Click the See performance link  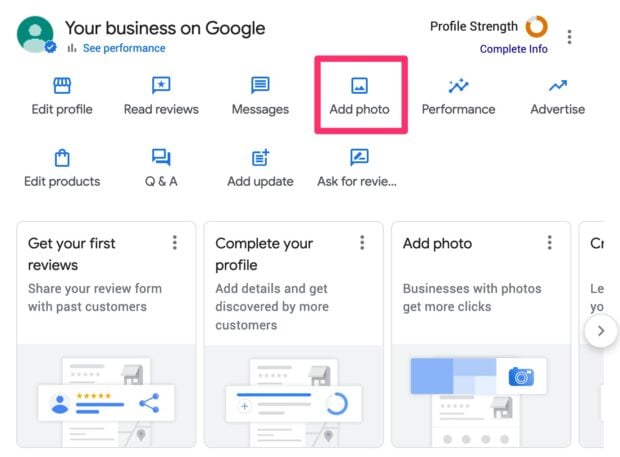tap(124, 48)
